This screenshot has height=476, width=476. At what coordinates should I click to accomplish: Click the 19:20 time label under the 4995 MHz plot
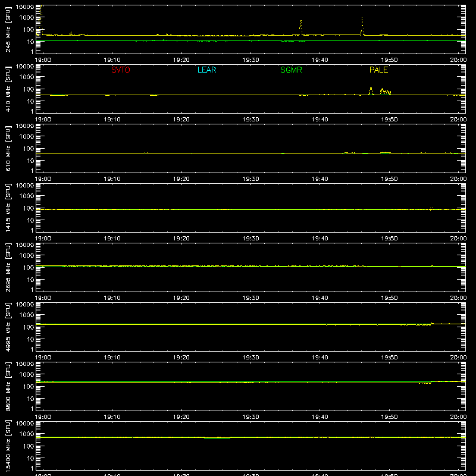[x=181, y=358]
